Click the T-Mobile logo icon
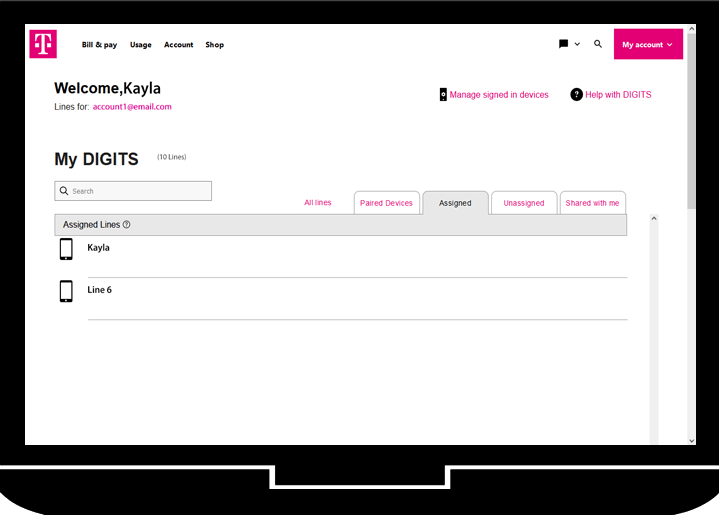This screenshot has width=719, height=515. (x=43, y=44)
